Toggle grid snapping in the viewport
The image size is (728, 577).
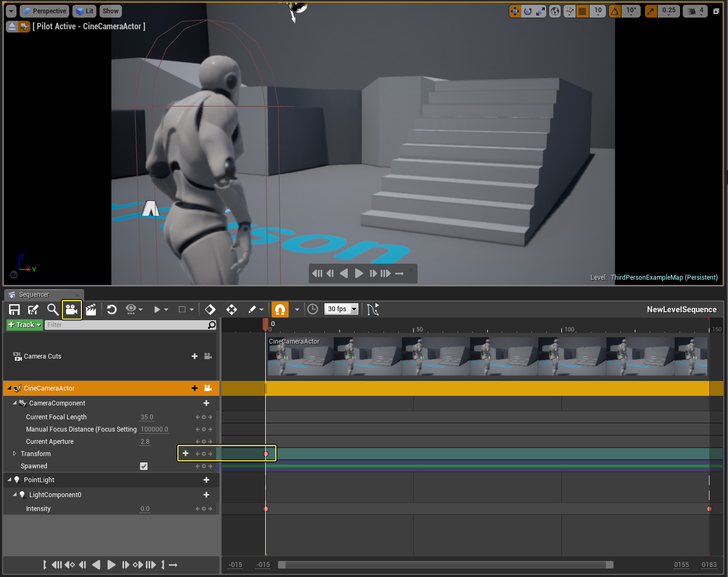click(x=583, y=11)
